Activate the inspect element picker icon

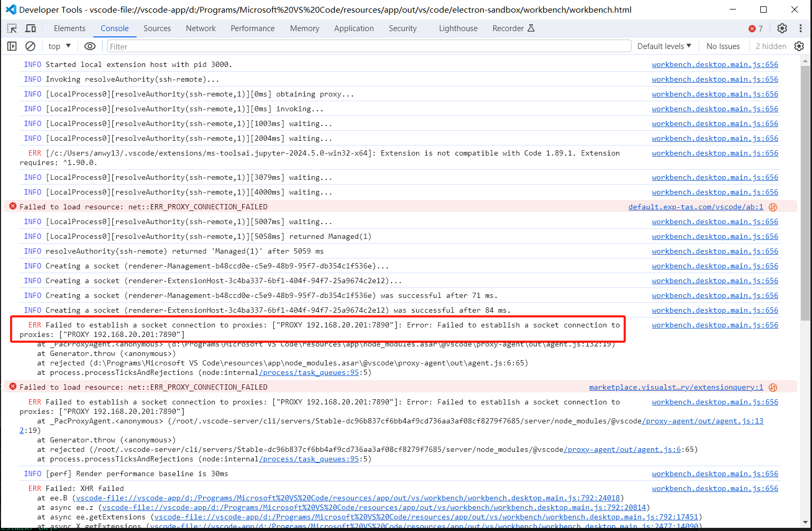pyautogui.click(x=12, y=28)
